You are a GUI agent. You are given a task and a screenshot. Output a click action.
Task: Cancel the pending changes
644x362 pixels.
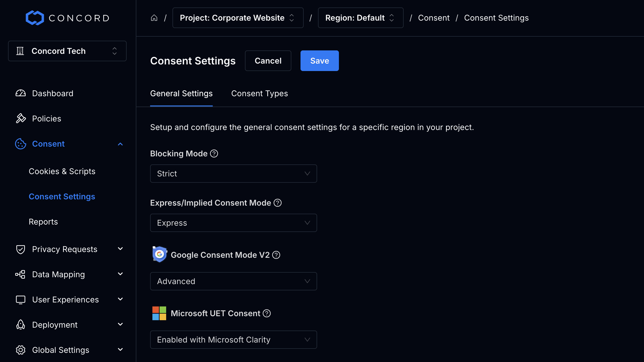(x=268, y=60)
